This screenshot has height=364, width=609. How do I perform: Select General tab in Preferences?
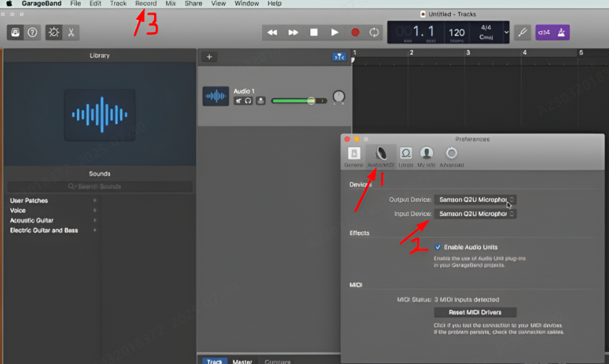coord(354,157)
